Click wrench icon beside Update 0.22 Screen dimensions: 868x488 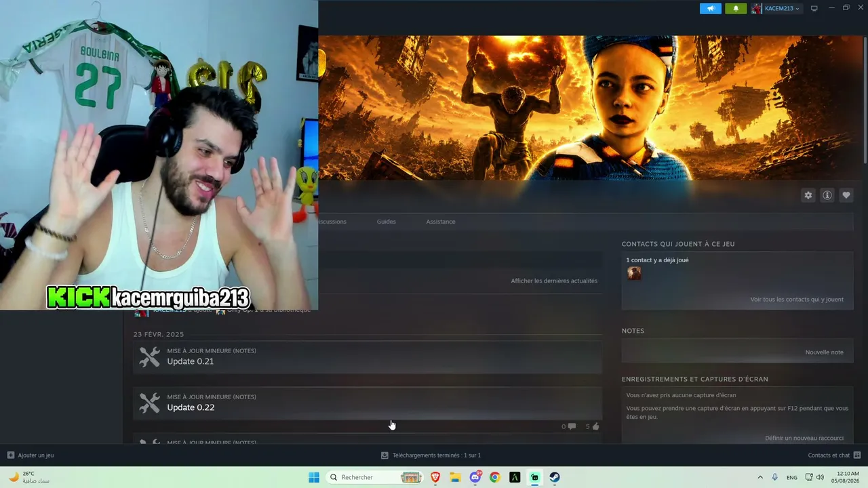pos(149,403)
